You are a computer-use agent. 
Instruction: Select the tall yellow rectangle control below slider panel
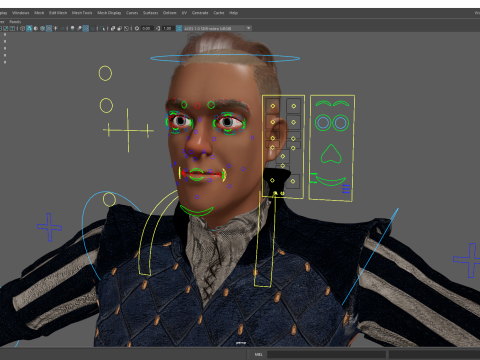pyautogui.click(x=266, y=240)
